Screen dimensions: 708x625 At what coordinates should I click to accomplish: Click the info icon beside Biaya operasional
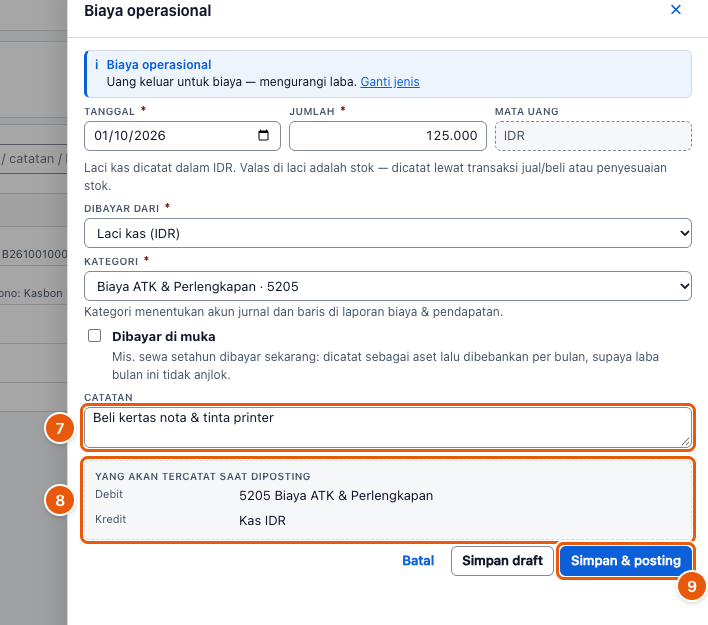pyautogui.click(x=97, y=65)
